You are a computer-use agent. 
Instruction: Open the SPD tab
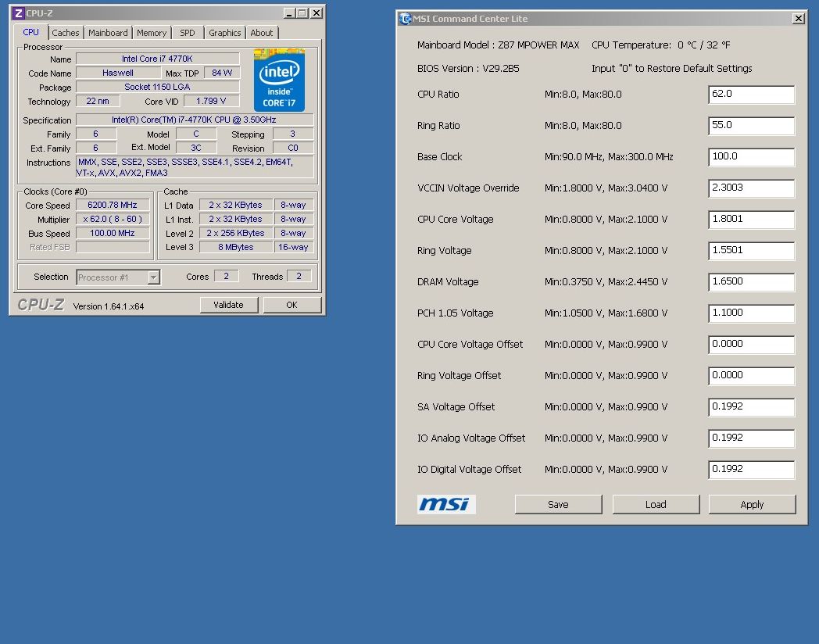coord(188,33)
